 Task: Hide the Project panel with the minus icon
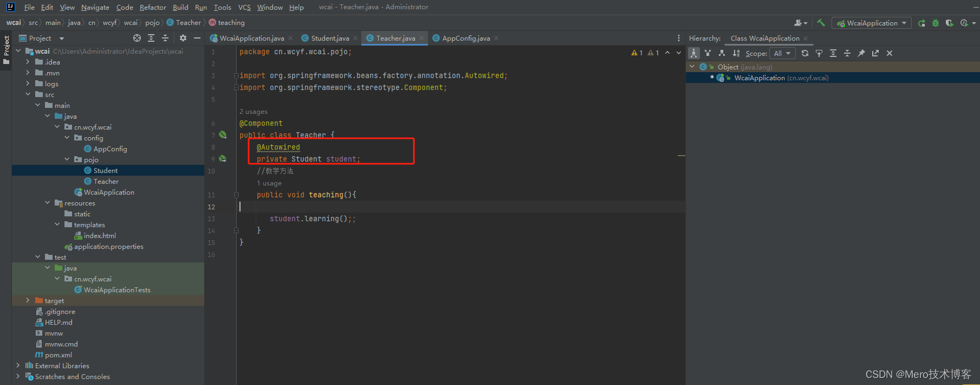tap(197, 38)
